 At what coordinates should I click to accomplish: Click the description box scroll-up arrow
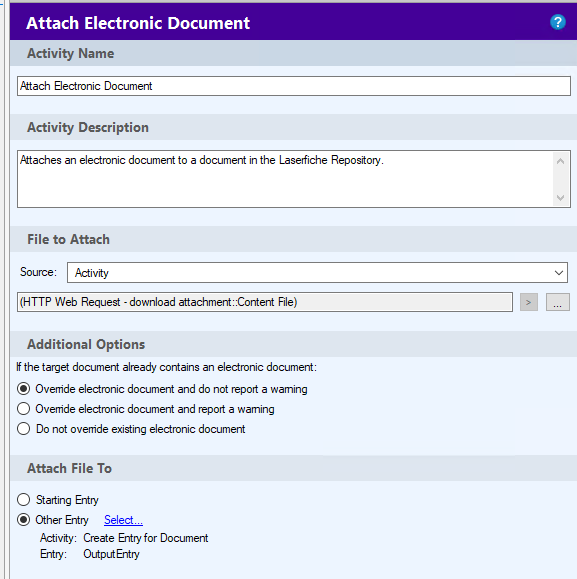tap(560, 161)
